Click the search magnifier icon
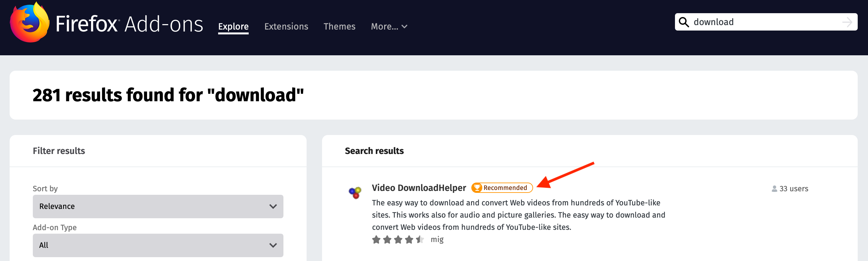This screenshot has height=261, width=868. pos(684,22)
